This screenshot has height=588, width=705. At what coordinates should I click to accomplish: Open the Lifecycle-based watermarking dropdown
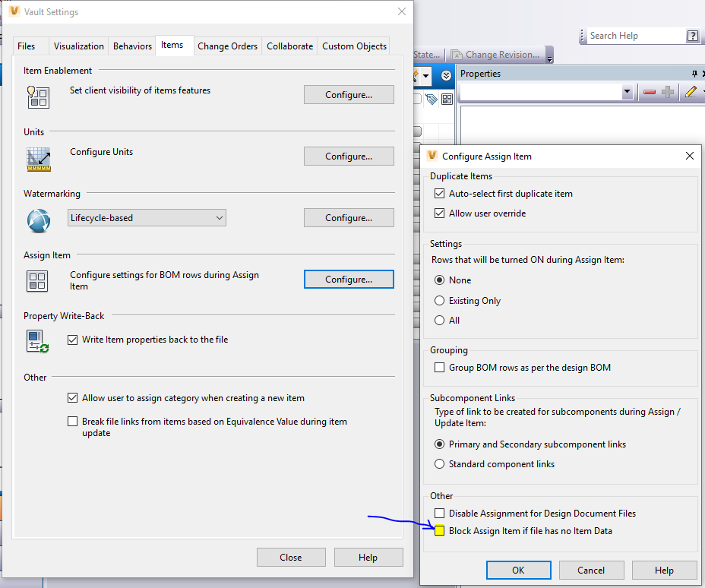tap(220, 217)
